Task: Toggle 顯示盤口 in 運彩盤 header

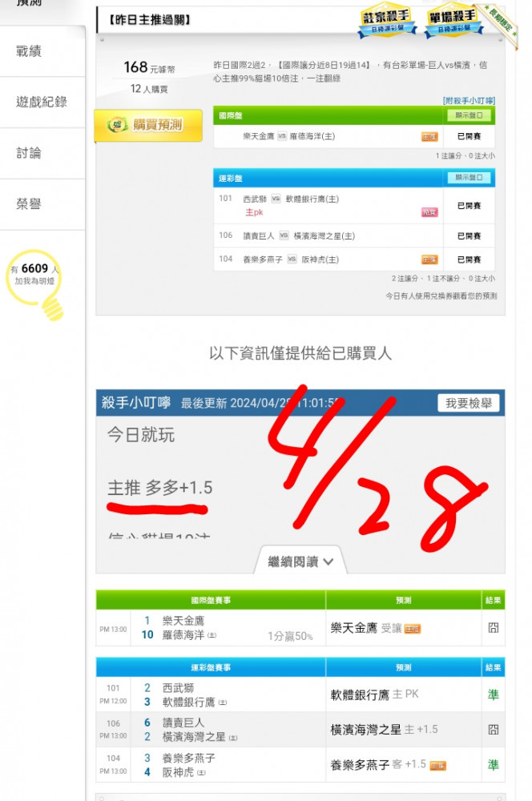Action: tap(469, 178)
